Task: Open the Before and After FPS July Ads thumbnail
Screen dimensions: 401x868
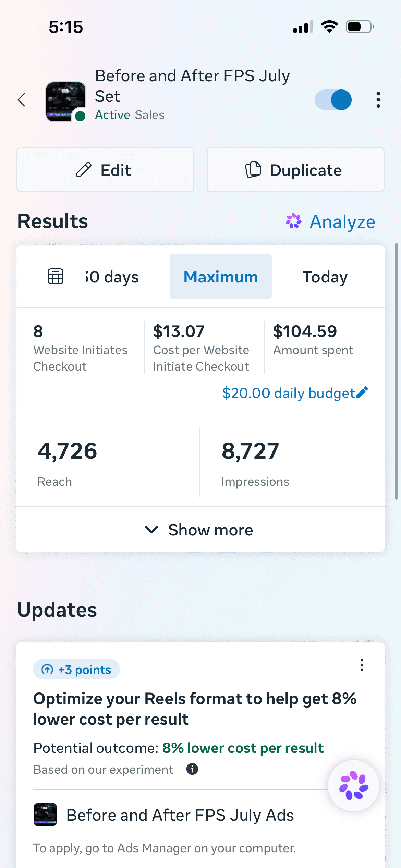Action: click(x=45, y=815)
